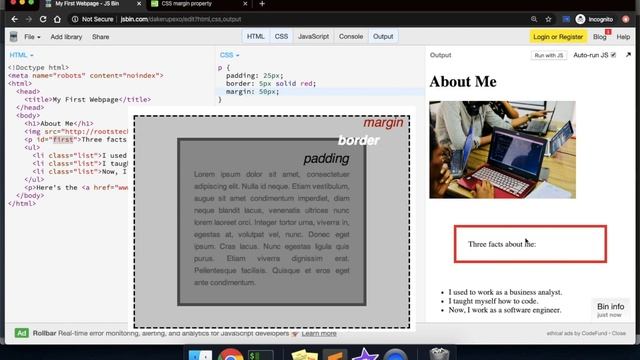
Task: Open the Help link
Action: click(623, 37)
